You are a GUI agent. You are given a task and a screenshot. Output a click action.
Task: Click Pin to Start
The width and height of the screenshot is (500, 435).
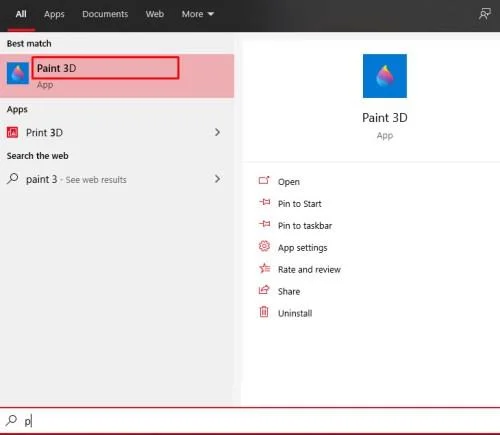[x=300, y=204]
